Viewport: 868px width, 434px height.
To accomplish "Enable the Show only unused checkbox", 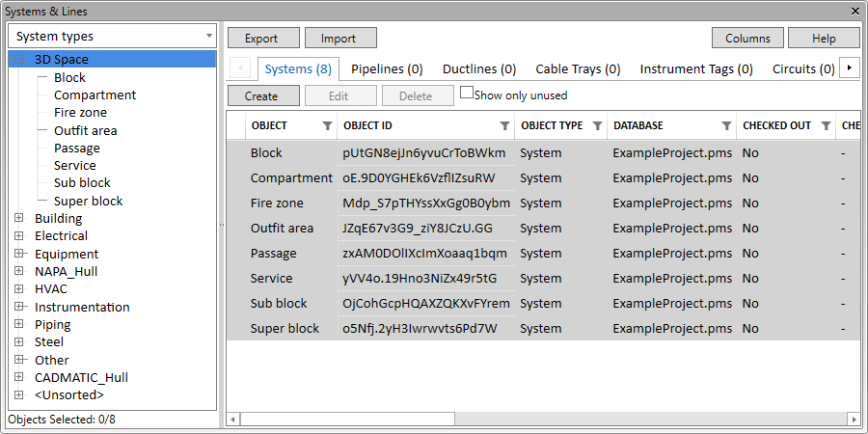I will (467, 94).
